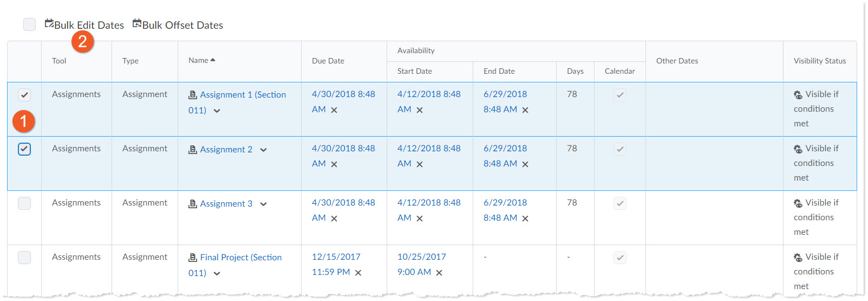This screenshot has width=868, height=301.
Task: Clear Assignment 3 end date X icon
Action: [x=525, y=219]
